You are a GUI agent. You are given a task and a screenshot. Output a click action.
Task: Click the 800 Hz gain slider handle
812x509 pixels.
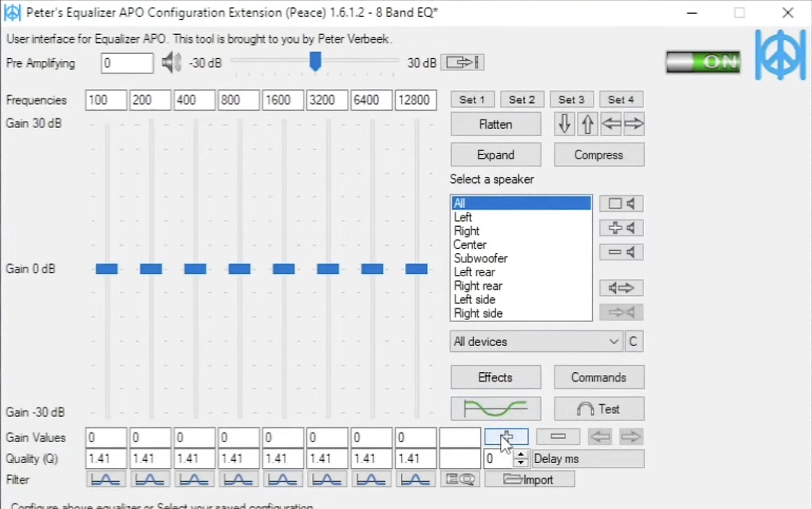(239, 269)
